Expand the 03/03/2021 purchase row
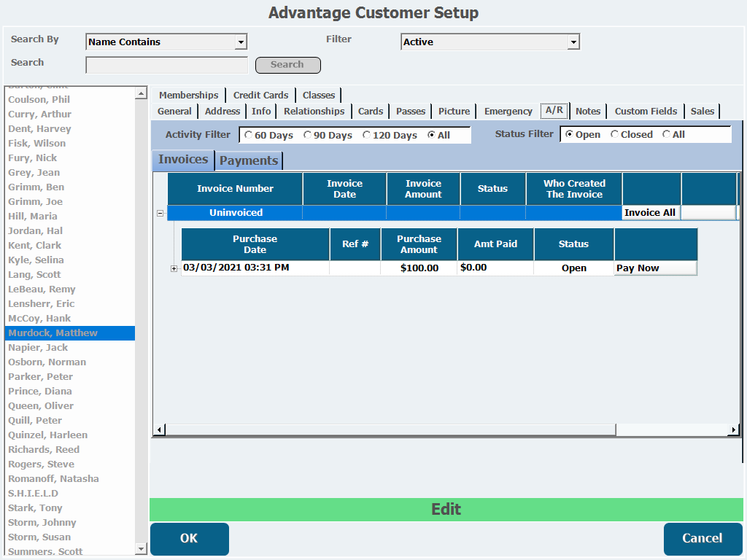 click(x=174, y=268)
